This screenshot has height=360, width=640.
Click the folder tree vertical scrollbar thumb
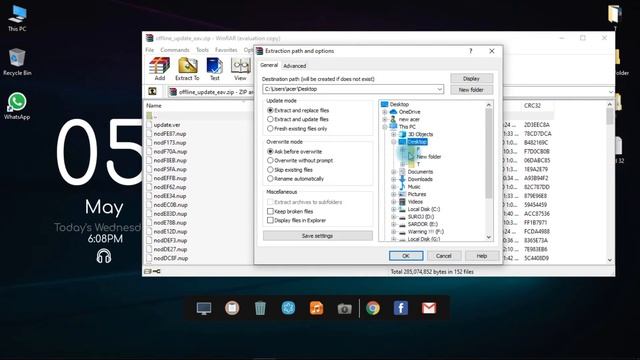489,153
